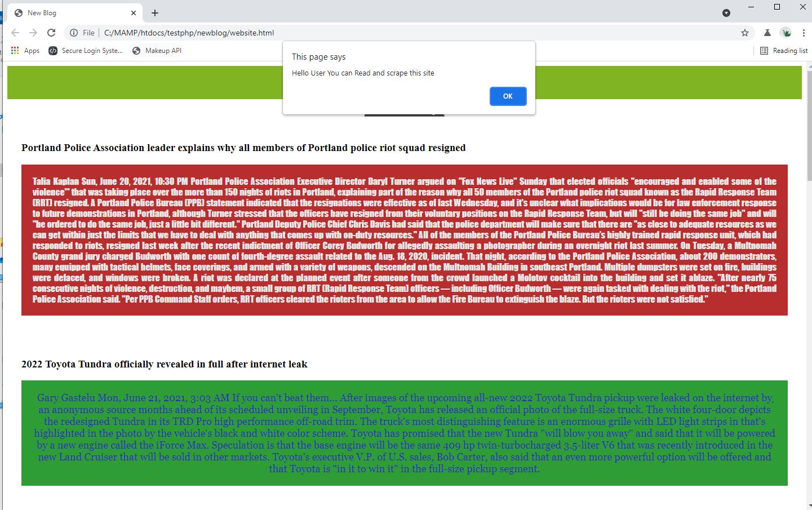Click the page vertical scrollbar thumb

(x=809, y=125)
